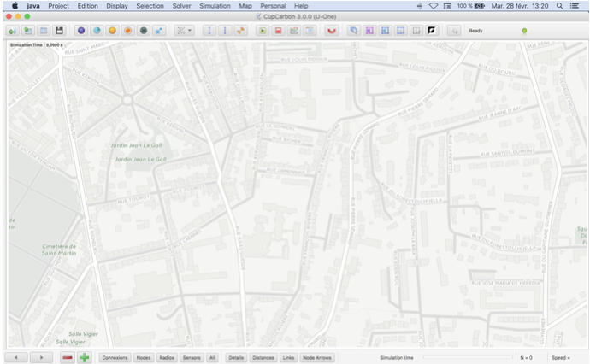Click the green run simulation icon
The width and height of the screenshot is (590, 364).
pos(263,31)
